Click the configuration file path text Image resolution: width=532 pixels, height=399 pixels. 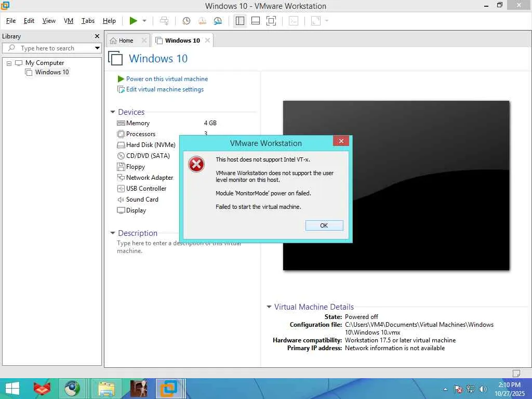click(419, 328)
